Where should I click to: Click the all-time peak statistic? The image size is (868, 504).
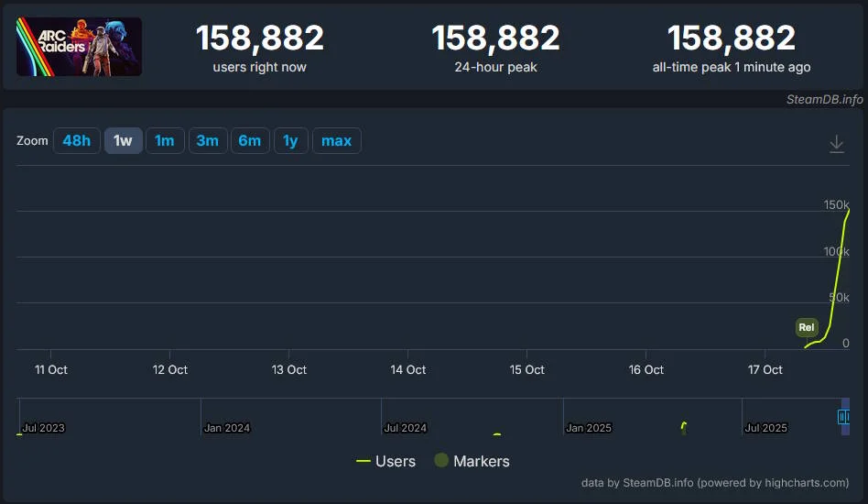point(731,38)
